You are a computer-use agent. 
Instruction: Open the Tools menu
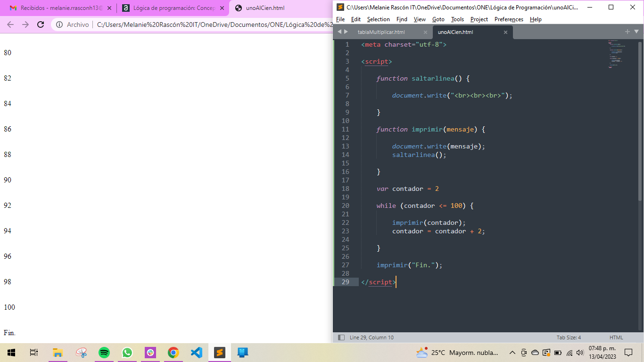coord(457,19)
